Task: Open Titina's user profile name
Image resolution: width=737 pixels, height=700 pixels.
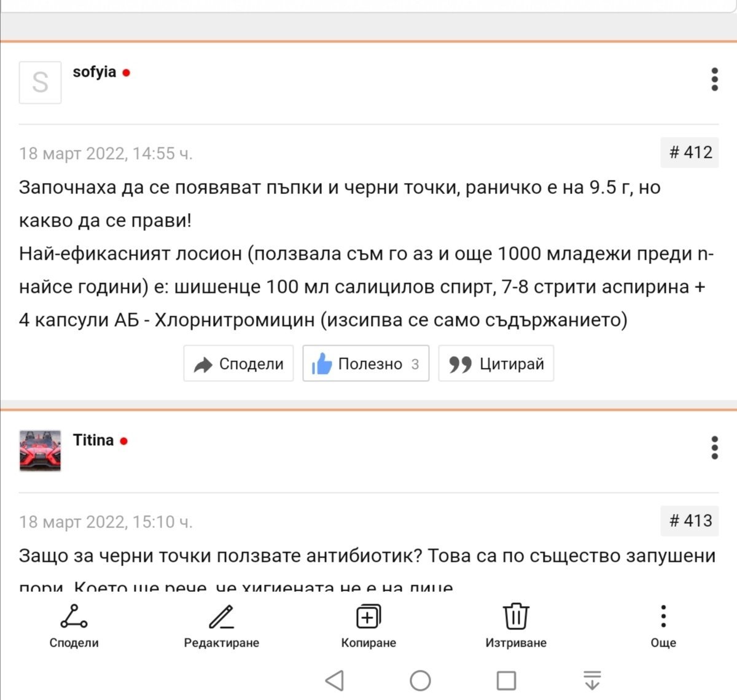Action: 93,440
